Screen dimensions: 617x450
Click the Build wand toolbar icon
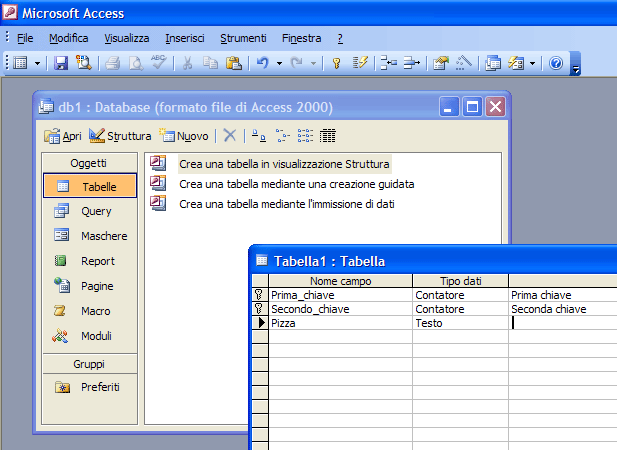pos(464,63)
